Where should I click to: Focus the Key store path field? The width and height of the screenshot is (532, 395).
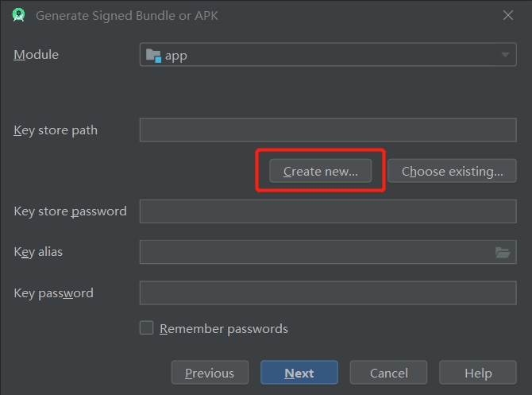(x=328, y=130)
